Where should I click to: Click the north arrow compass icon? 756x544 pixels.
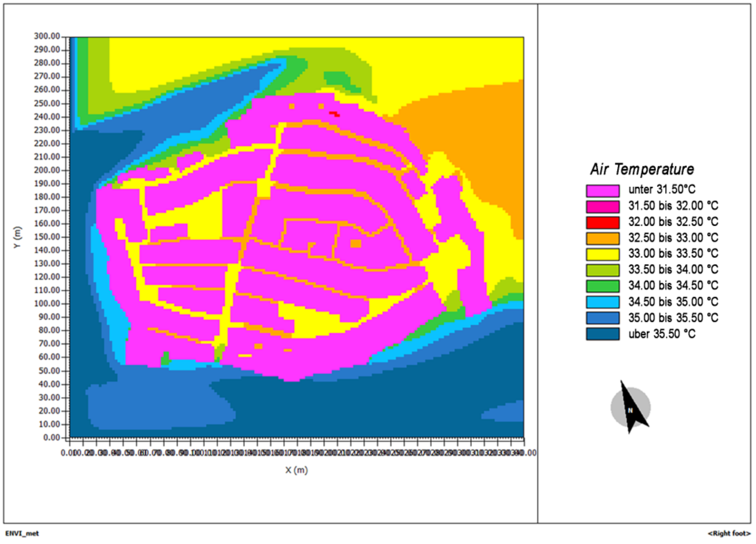pos(631,408)
